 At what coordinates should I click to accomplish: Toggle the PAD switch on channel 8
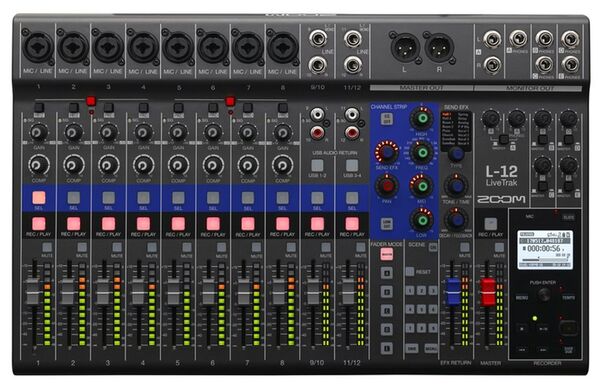tap(283, 107)
